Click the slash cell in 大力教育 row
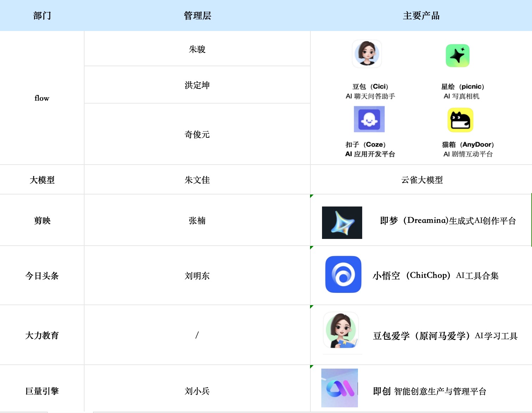The width and height of the screenshot is (532, 413). point(197,335)
